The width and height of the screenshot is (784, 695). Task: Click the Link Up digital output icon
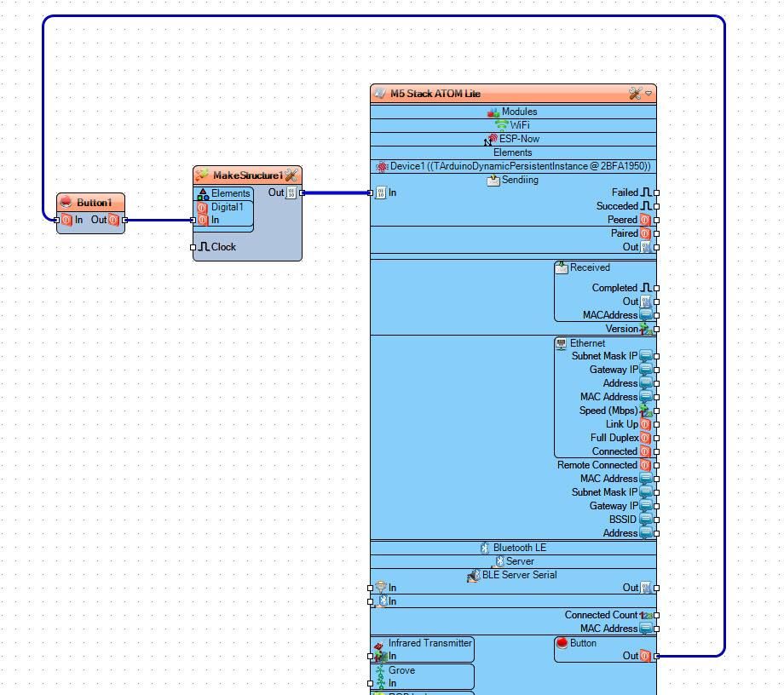point(645,424)
